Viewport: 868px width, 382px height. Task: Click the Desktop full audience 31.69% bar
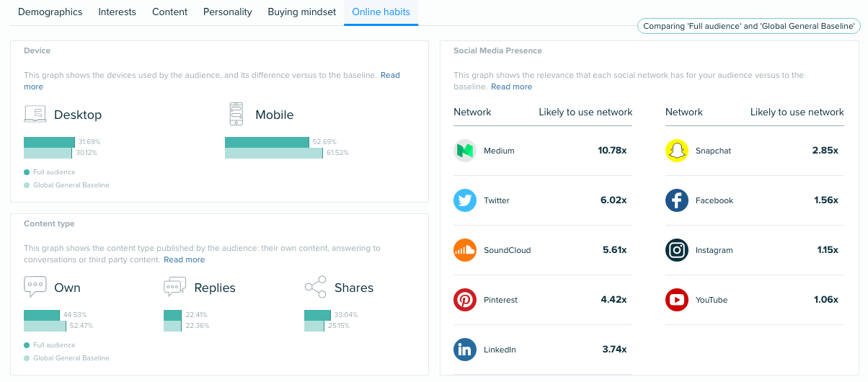(x=50, y=142)
